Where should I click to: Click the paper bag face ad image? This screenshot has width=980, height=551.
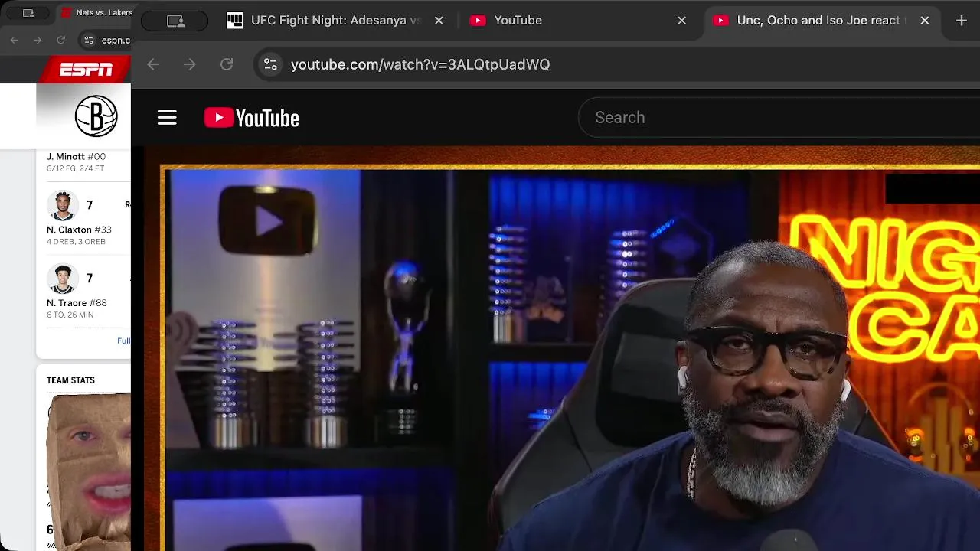[x=88, y=471]
